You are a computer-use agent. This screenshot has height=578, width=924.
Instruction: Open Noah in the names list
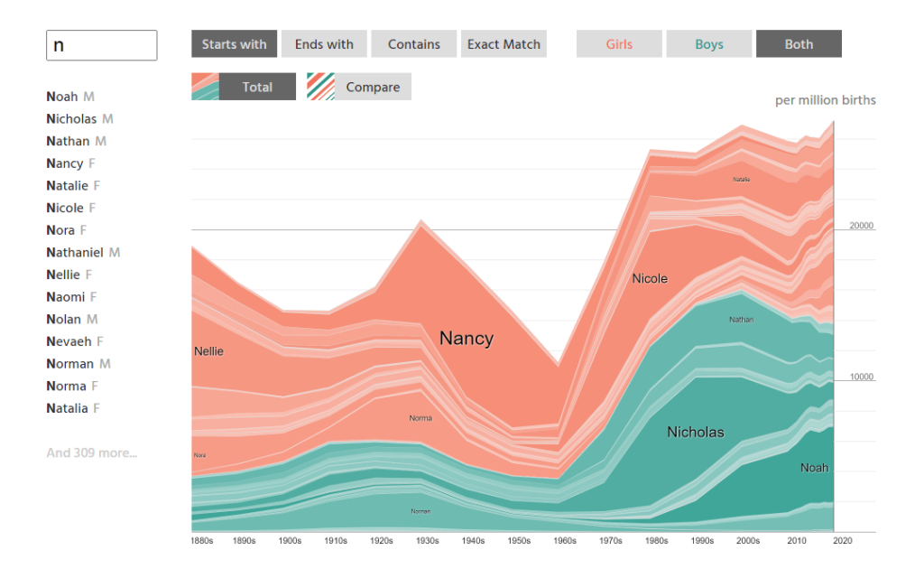[x=62, y=97]
